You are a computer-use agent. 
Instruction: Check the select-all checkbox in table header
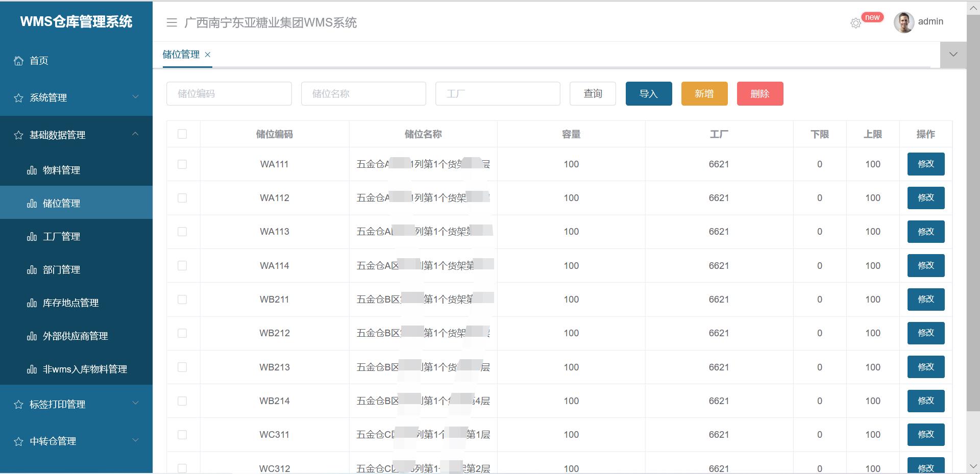click(x=183, y=134)
